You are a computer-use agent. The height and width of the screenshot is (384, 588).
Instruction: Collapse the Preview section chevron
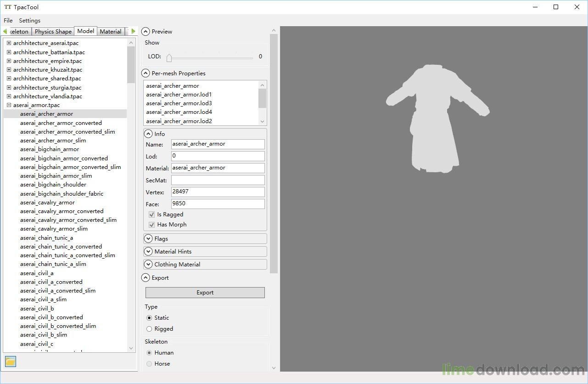146,32
